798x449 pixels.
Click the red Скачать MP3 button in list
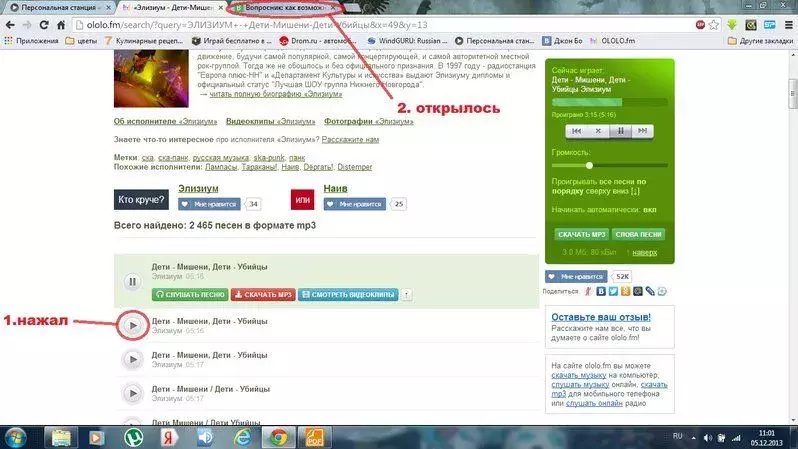coord(263,294)
